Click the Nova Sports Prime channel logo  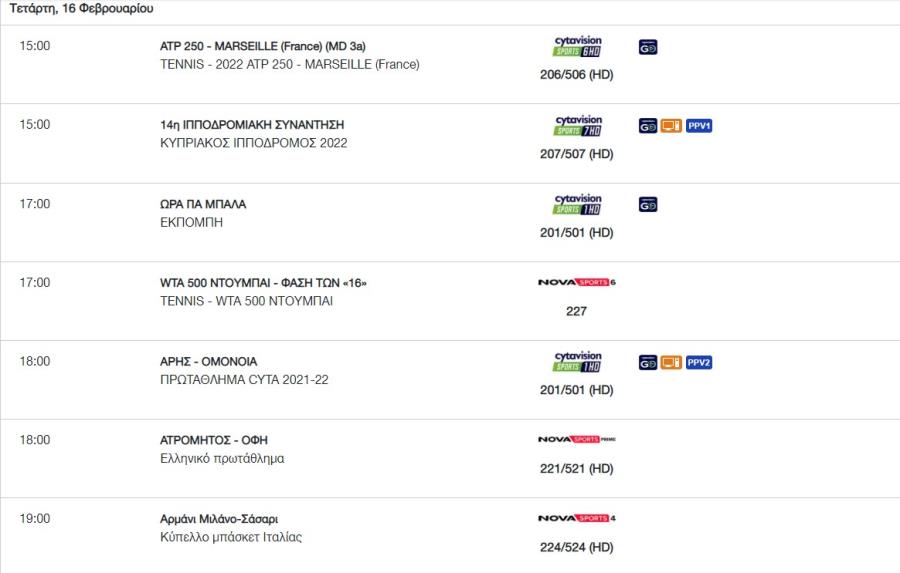click(x=577, y=439)
